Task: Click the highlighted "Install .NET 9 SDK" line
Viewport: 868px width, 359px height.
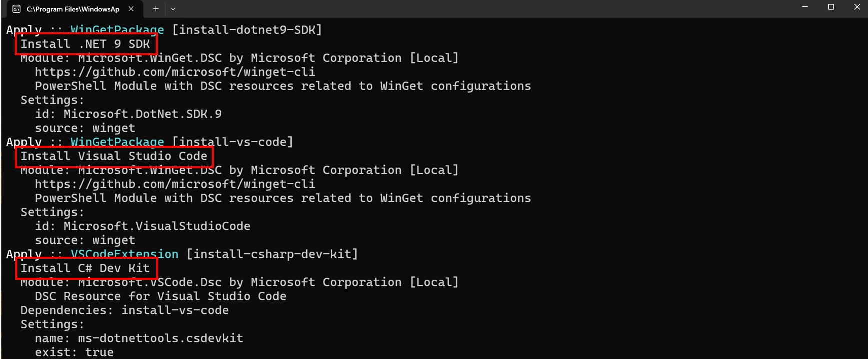Action: click(x=85, y=44)
